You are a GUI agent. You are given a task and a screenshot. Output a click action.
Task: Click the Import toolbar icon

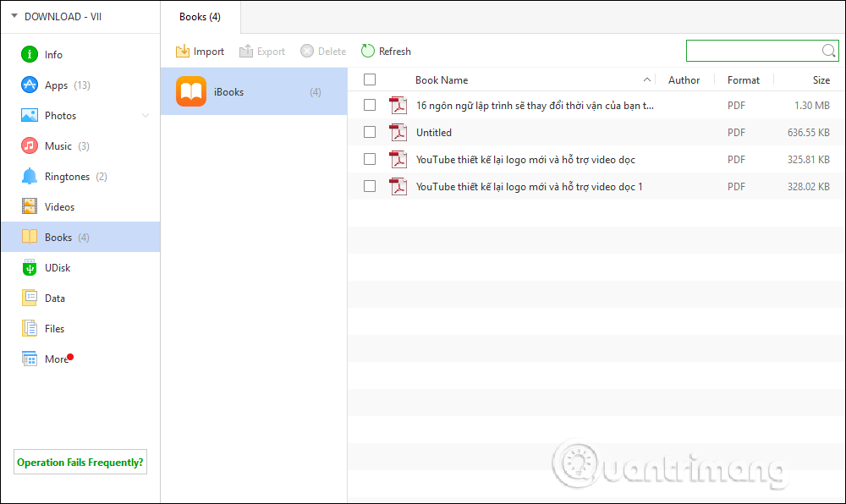[183, 52]
